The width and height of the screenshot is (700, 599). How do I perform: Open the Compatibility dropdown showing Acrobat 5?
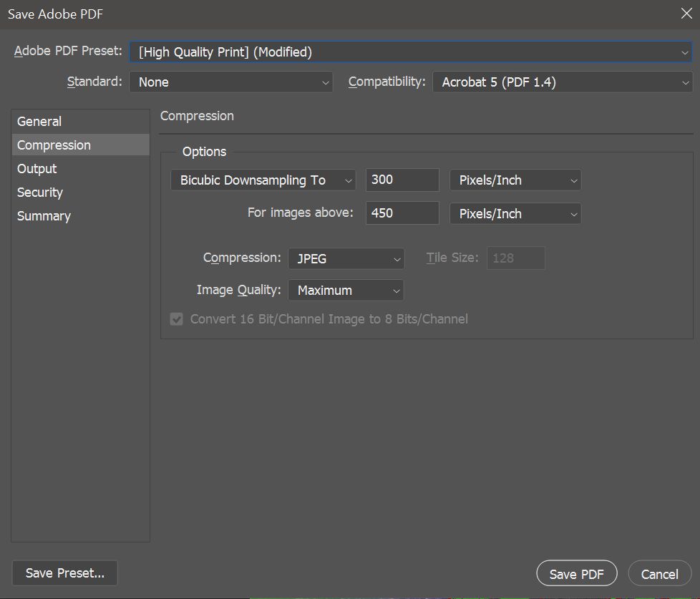(563, 82)
